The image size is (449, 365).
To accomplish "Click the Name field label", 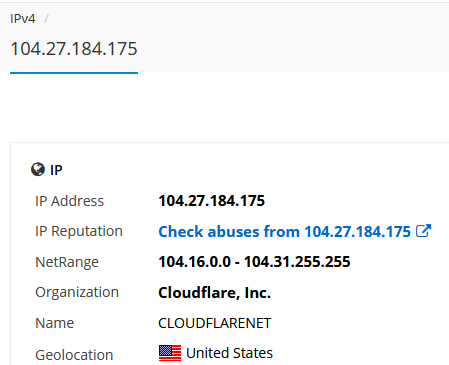I will [55, 323].
